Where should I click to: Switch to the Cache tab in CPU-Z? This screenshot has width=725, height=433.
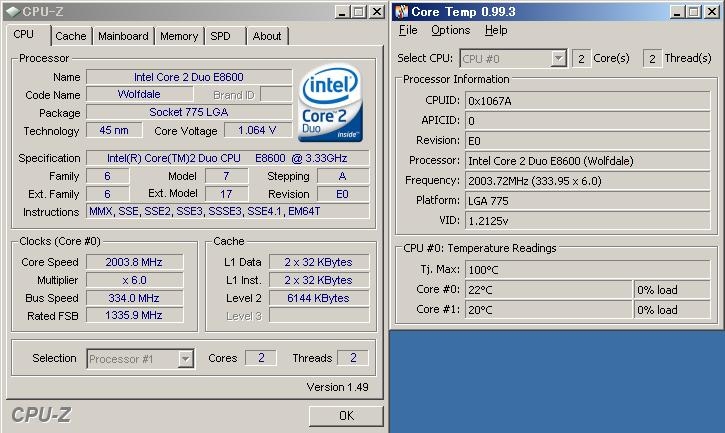tap(71, 36)
